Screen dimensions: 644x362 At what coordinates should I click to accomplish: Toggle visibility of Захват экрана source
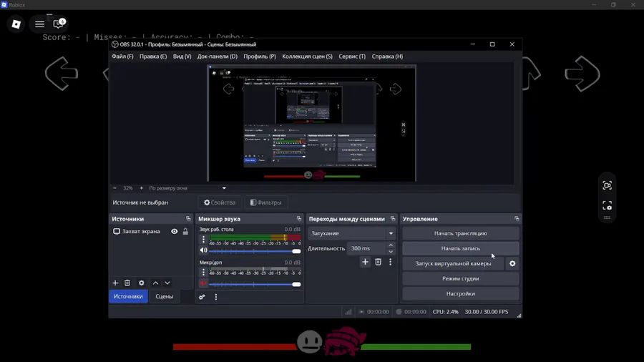(x=174, y=232)
